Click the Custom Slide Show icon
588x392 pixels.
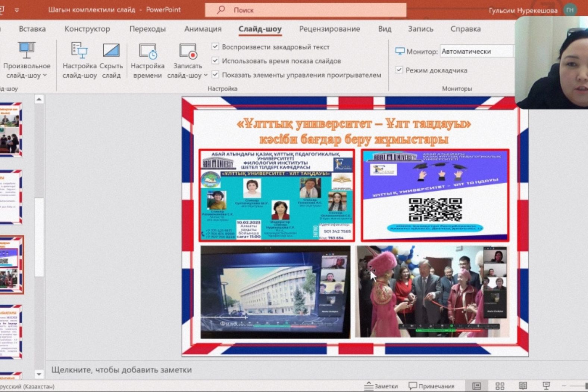pyautogui.click(x=26, y=50)
